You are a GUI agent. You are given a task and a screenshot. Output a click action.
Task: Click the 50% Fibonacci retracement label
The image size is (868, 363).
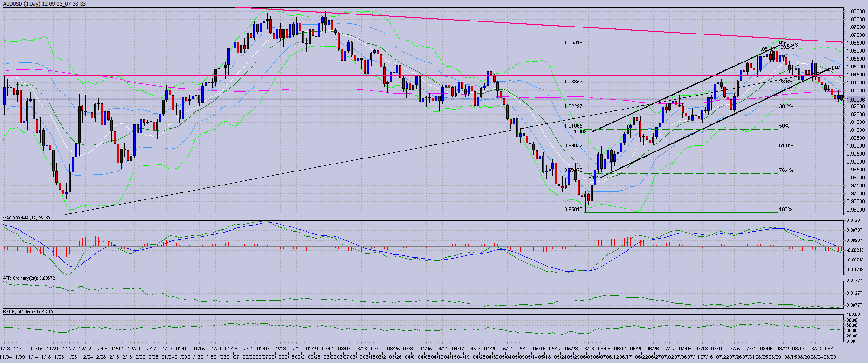784,126
